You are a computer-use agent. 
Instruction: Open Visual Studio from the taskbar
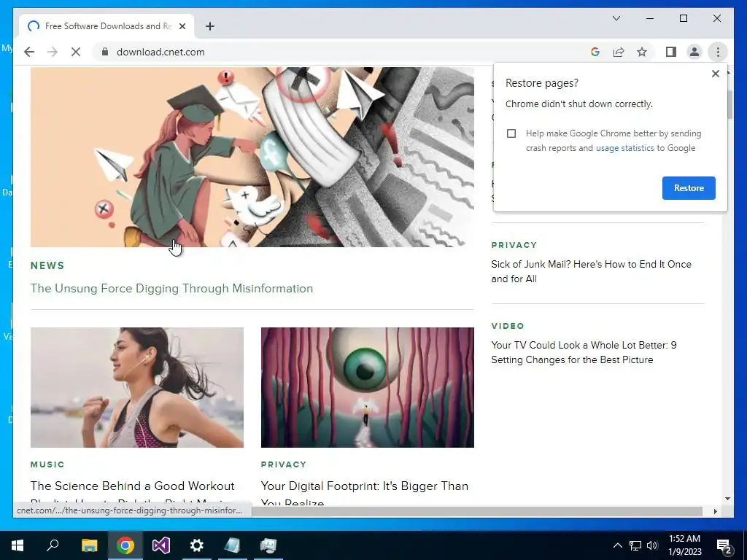pyautogui.click(x=161, y=545)
